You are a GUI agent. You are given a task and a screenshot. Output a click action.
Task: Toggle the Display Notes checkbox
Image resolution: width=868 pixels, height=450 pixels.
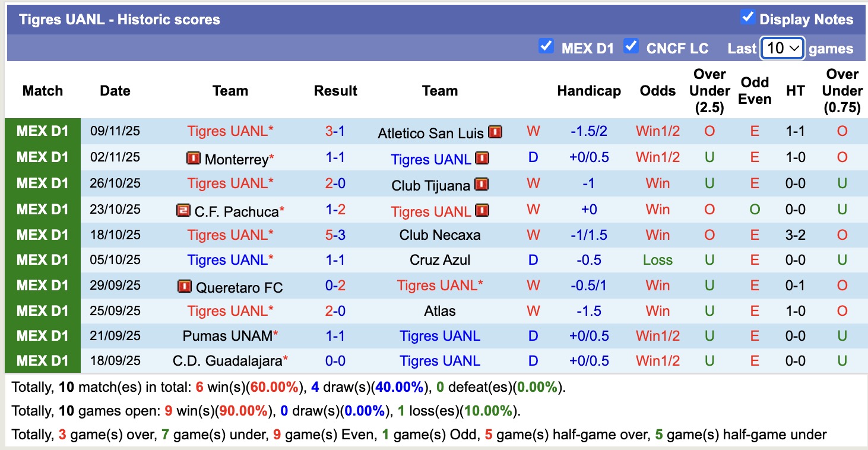747,18
